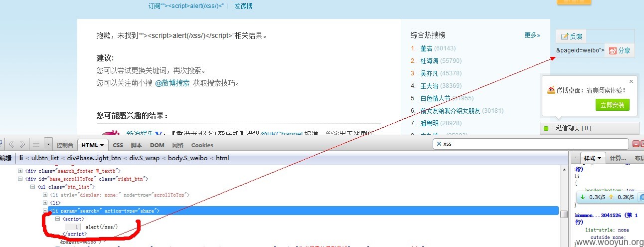Image resolution: width=644 pixels, height=247 pixels.
Task: Collapse the <script> node
Action: point(58,219)
